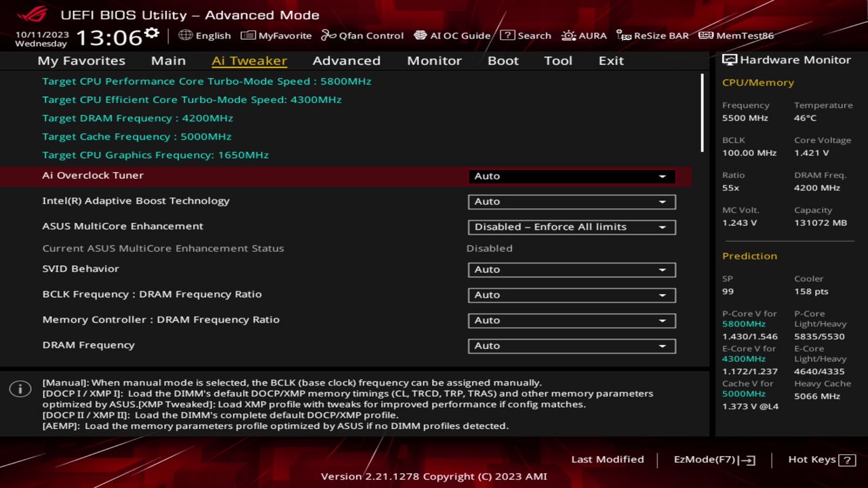Launch MemTest86 utility
Viewport: 868px width, 488px height.
click(736, 35)
